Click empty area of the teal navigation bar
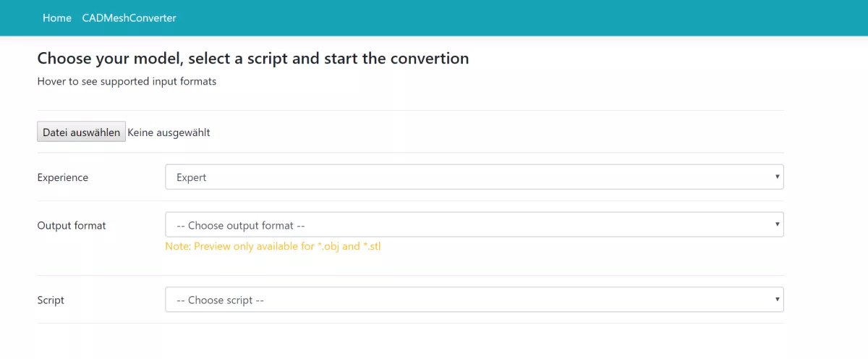The image size is (868, 359). click(x=506, y=18)
